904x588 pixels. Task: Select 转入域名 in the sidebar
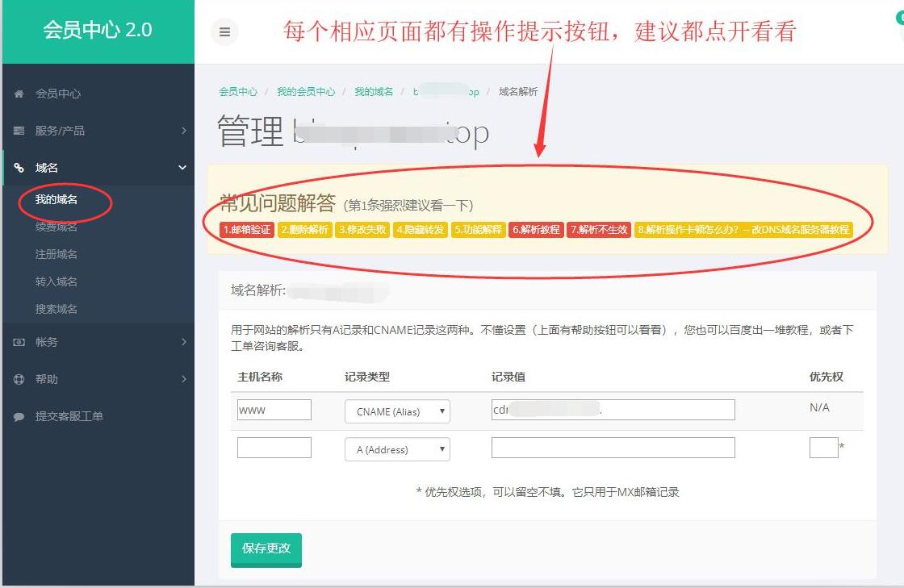(x=56, y=281)
